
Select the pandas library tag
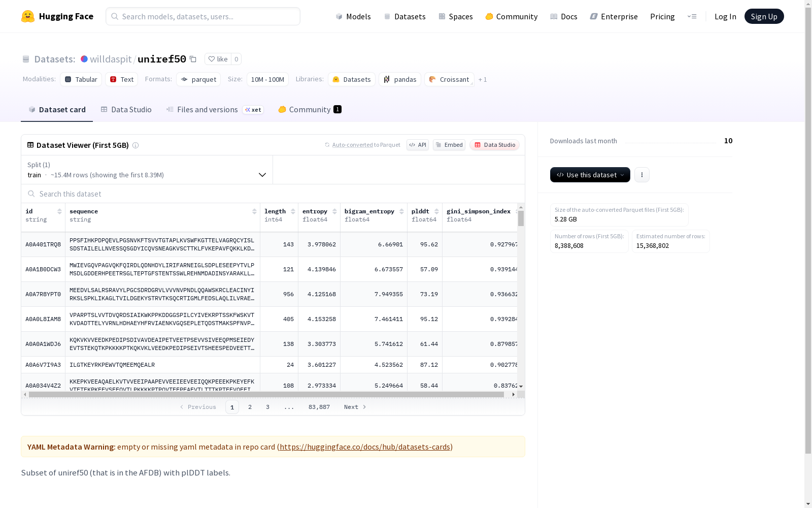(400, 79)
